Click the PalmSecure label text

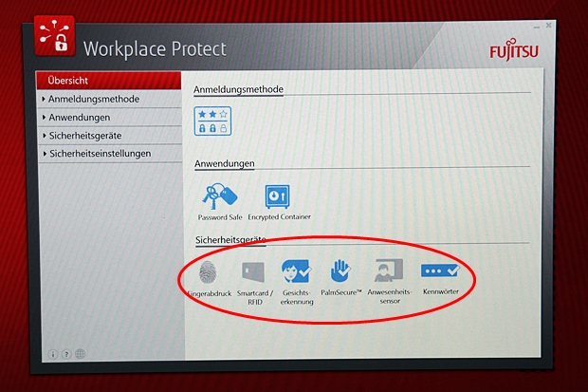pos(340,292)
